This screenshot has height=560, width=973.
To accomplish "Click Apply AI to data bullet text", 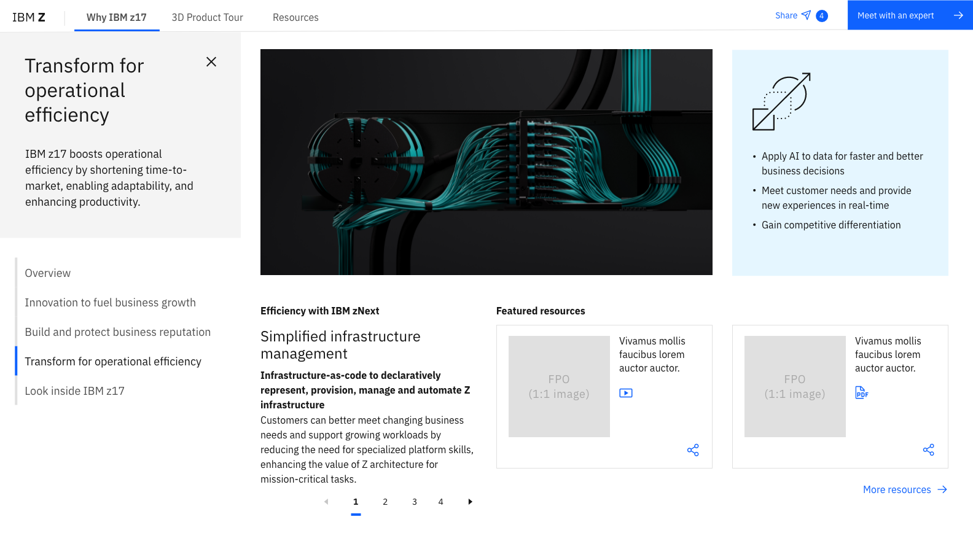I will point(842,163).
